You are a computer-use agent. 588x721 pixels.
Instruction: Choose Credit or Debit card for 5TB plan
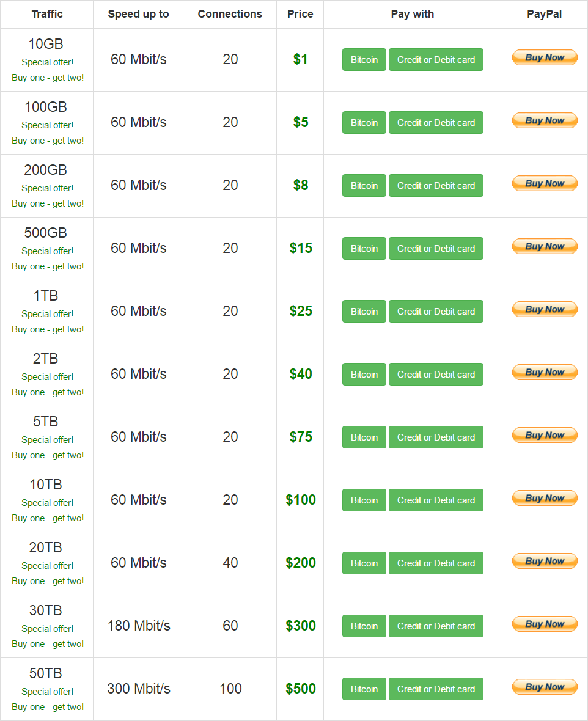pyautogui.click(x=436, y=437)
